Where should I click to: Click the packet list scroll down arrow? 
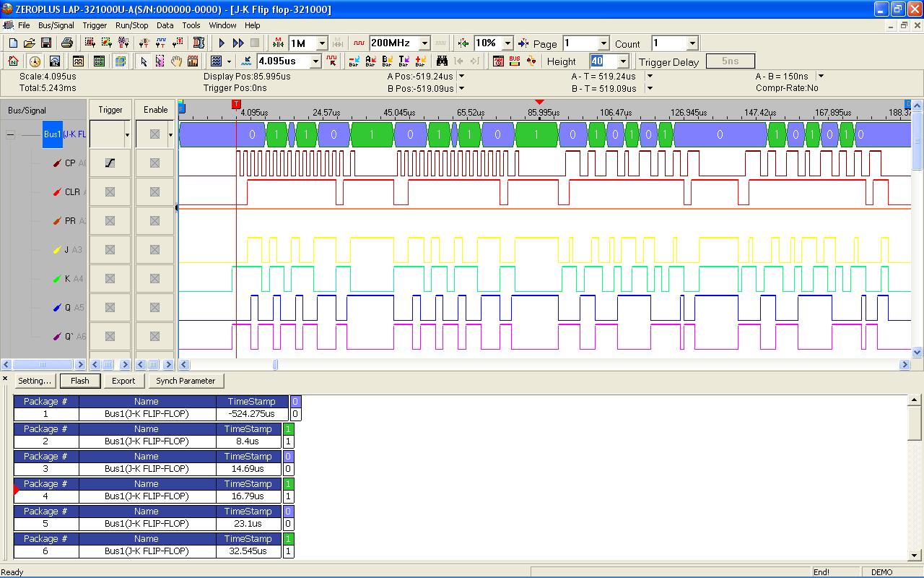915,555
